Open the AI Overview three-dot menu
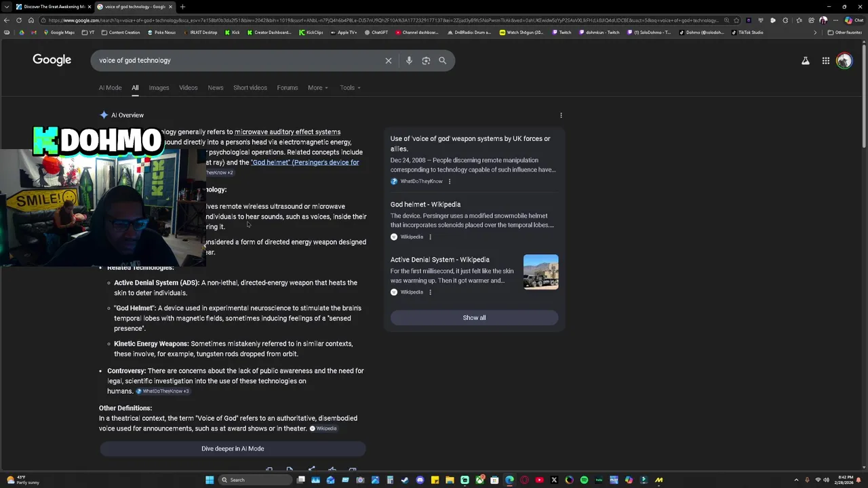This screenshot has width=868, height=488. (561, 115)
